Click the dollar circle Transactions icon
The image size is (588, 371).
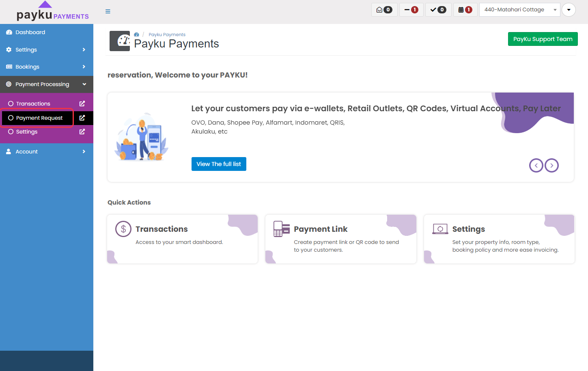[x=123, y=229]
